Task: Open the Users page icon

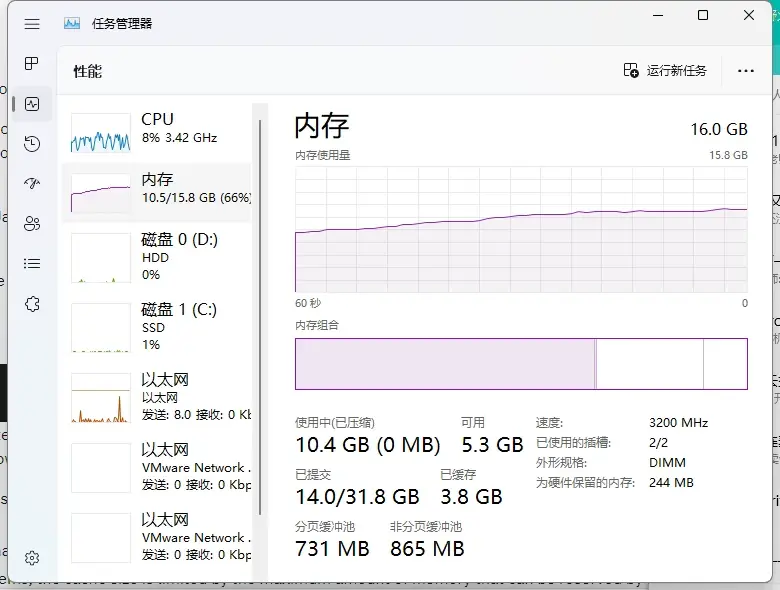Action: tap(32, 224)
